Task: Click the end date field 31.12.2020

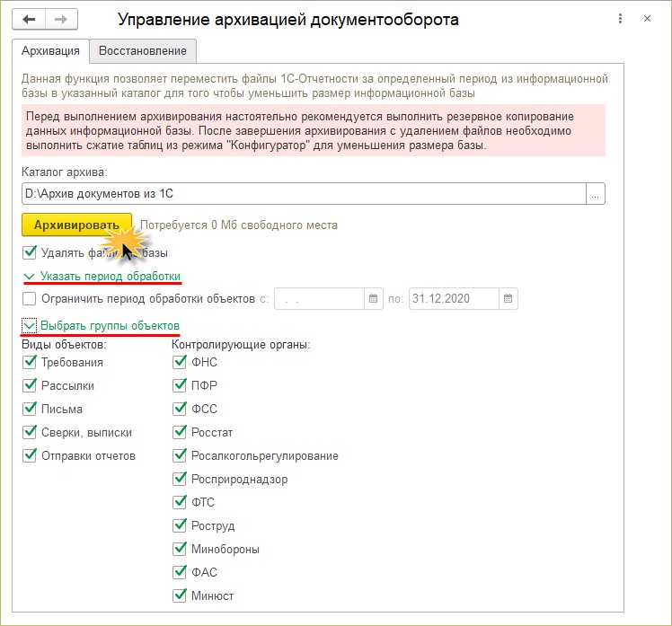Action: point(454,299)
